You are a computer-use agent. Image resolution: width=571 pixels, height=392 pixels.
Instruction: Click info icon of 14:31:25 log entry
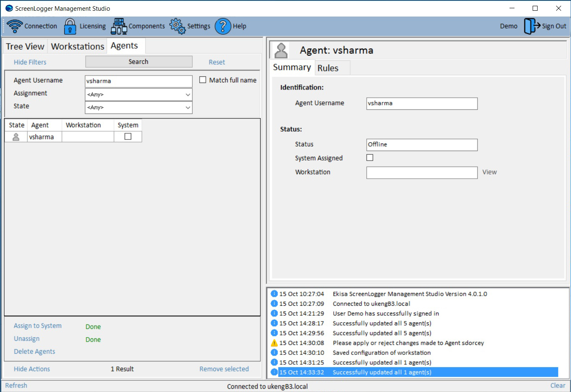[x=274, y=362]
